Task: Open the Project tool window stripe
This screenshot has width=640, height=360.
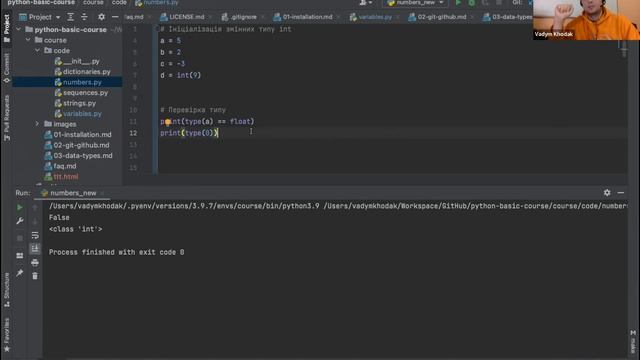Action: 7,28
